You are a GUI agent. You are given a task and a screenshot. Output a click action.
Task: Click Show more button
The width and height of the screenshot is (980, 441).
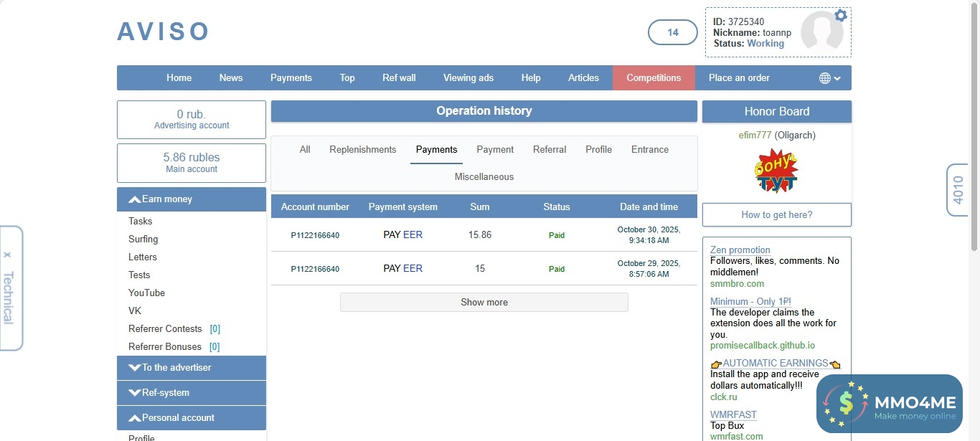tap(484, 303)
